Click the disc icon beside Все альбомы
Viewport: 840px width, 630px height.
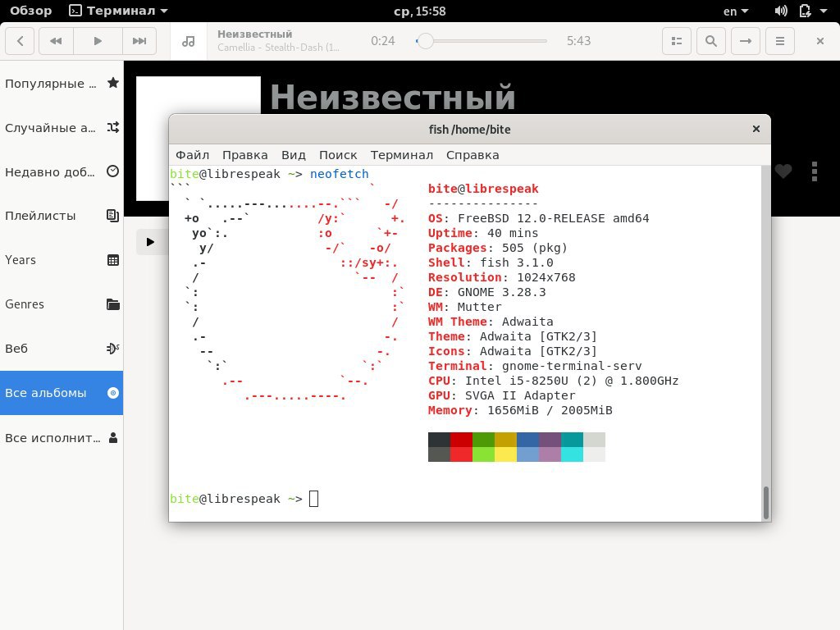point(113,393)
